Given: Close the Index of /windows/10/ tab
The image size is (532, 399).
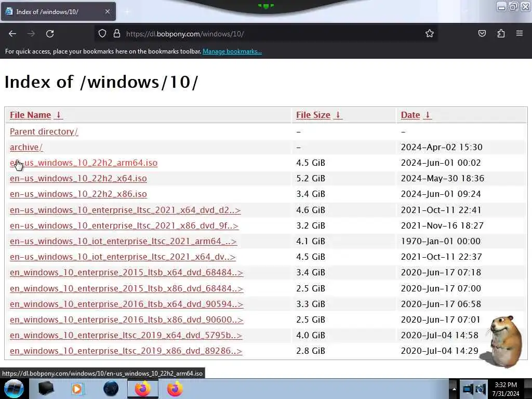Looking at the screenshot, I should pos(107,11).
